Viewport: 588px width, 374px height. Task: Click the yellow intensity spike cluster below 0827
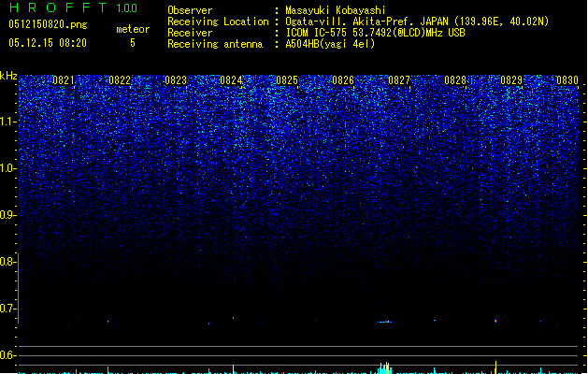[385, 368]
